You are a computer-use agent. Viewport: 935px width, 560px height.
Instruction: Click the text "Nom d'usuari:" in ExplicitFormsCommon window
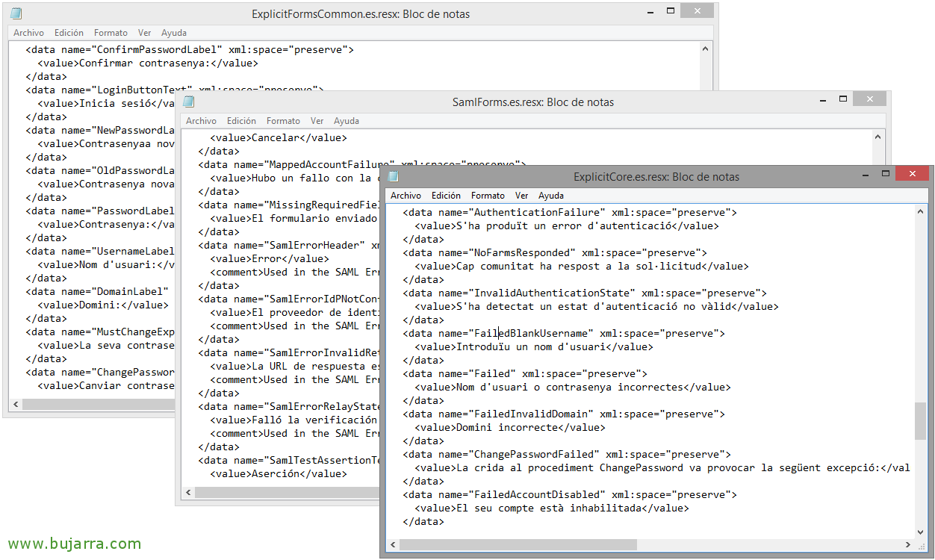point(117,265)
